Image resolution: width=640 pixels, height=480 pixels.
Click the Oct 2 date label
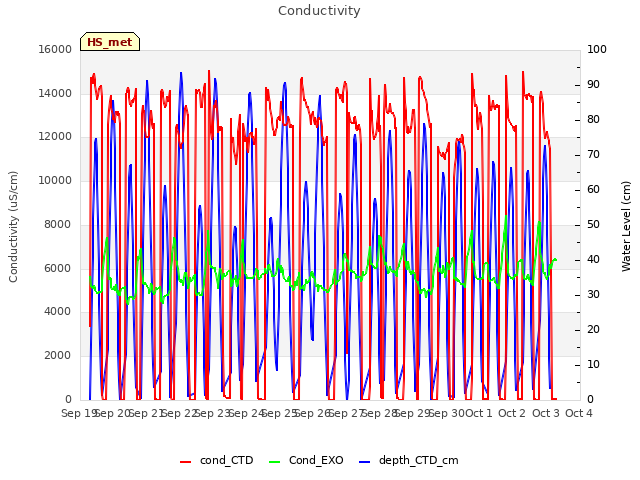pos(512,413)
